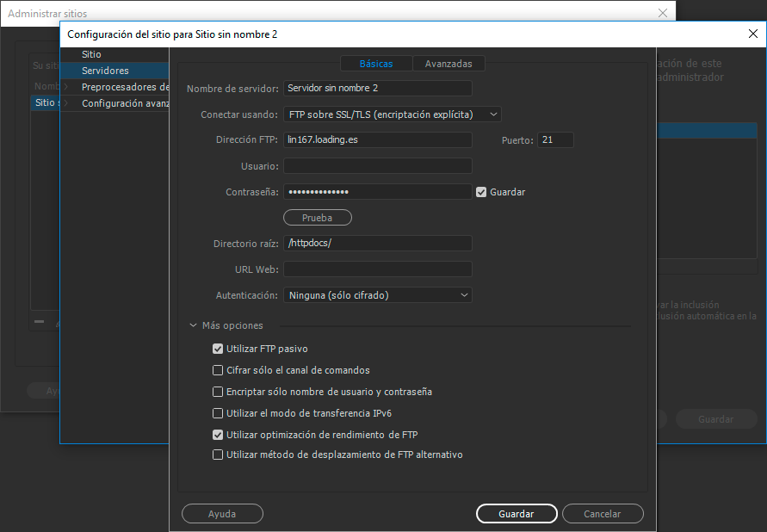Screen dimensions: 767x532
Task: Disable Utilizar FTP pasivo checkbox
Action: point(218,349)
